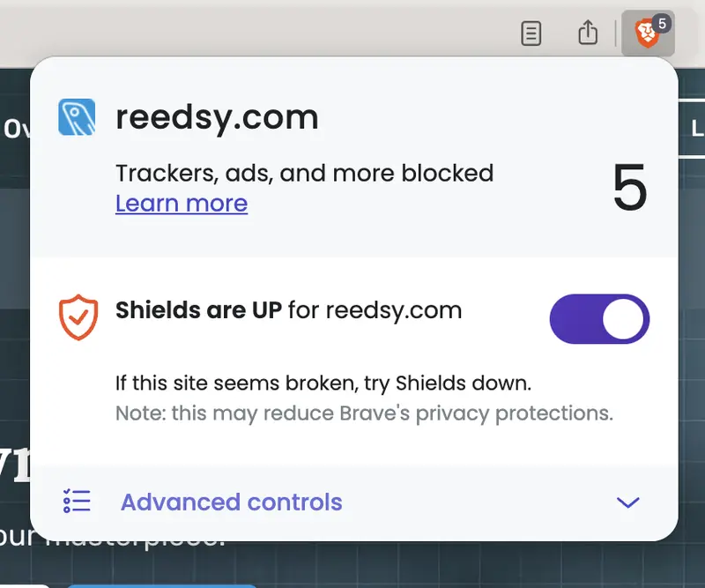Click the "try Shields down" hint text

click(323, 383)
